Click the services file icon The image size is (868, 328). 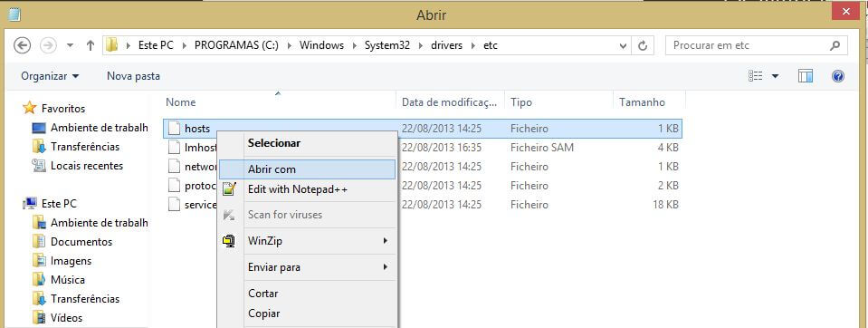(175, 205)
